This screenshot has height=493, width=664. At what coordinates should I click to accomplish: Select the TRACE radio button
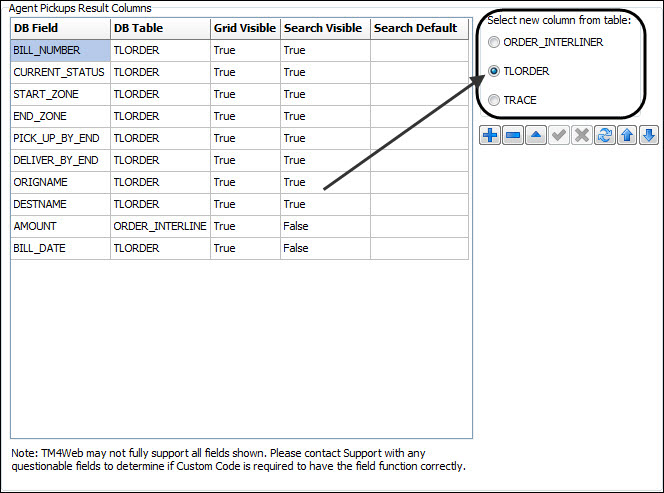pyautogui.click(x=494, y=100)
